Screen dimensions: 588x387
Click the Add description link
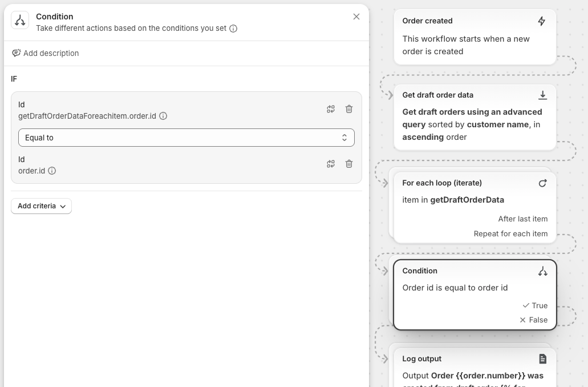51,53
